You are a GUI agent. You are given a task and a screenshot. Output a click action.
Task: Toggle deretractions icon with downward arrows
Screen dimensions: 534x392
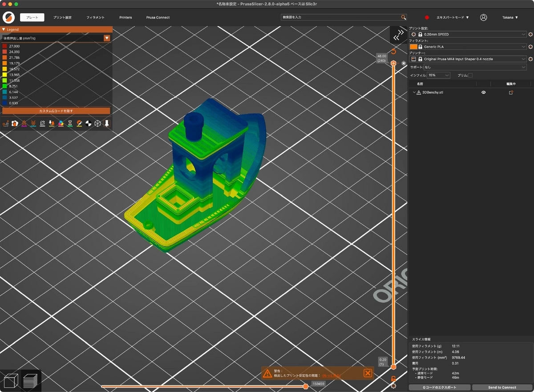point(33,123)
